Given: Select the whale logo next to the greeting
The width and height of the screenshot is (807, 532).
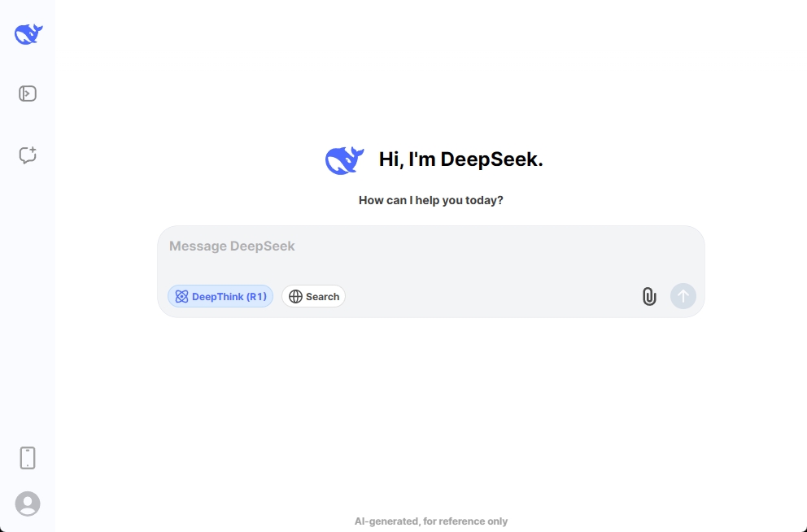Looking at the screenshot, I should click(x=343, y=159).
